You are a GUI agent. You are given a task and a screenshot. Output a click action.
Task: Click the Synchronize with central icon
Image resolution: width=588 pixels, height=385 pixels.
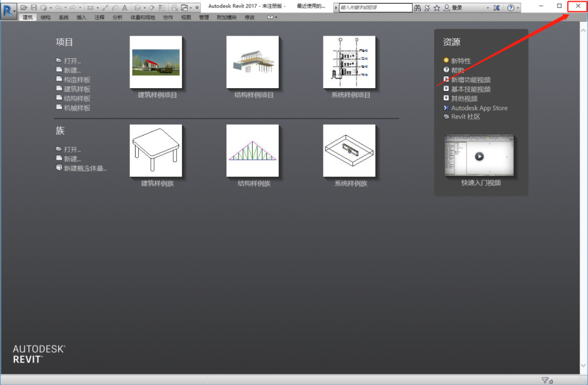point(44,8)
